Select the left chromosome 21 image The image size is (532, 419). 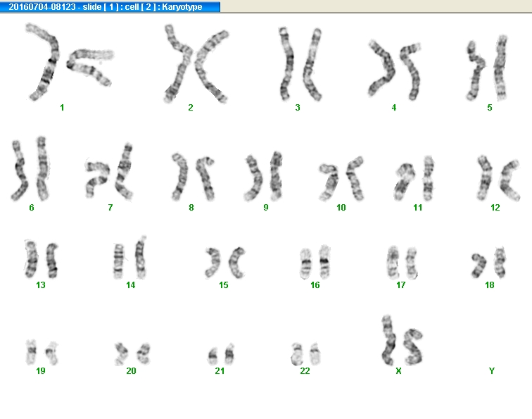[x=213, y=356]
